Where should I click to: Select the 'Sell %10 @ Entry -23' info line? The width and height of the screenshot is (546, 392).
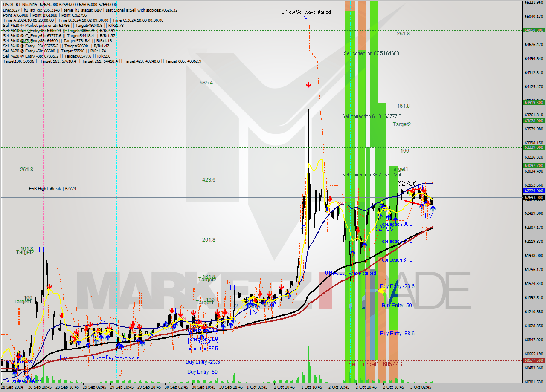click(x=56, y=46)
